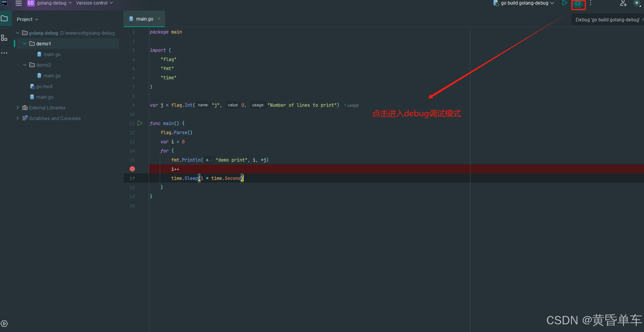Viewport: 644px width, 332px height.
Task: Open more actions menu next to Debug
Action: pyautogui.click(x=591, y=3)
